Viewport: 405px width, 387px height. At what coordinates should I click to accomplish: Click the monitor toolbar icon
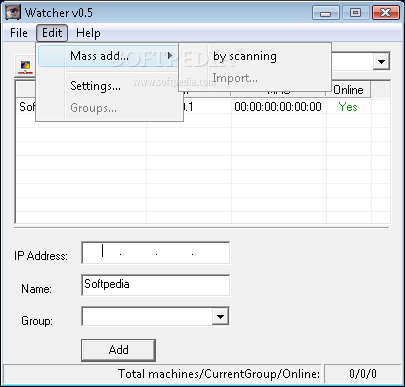25,66
